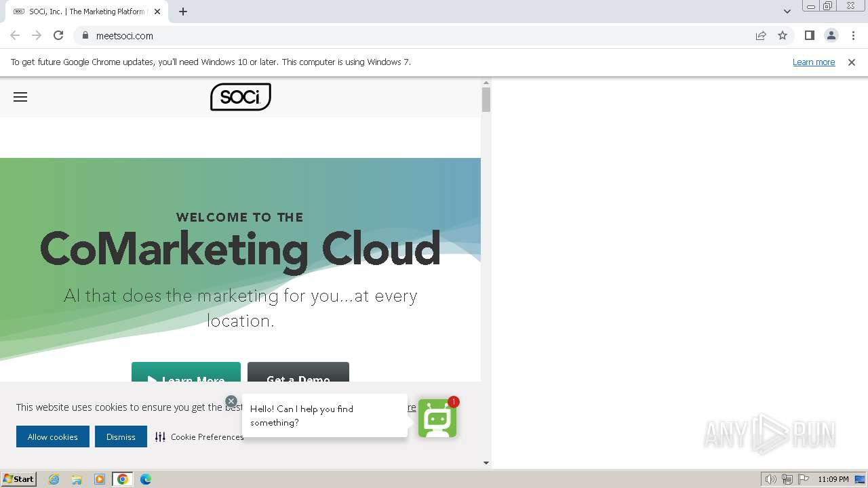This screenshot has height=488, width=868.
Task: Open network status tray icon
Action: point(787,479)
